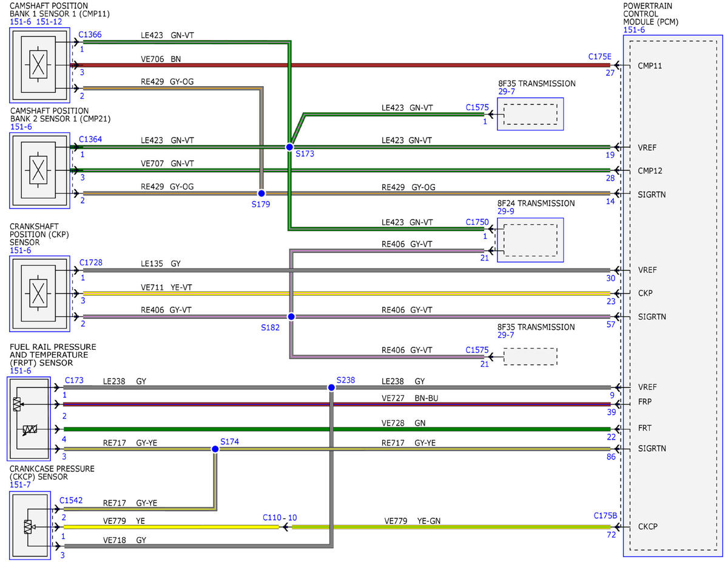This screenshot has width=728, height=562.
Task: Select the "VE711 YE-VT" wire label
Action: pos(167,287)
